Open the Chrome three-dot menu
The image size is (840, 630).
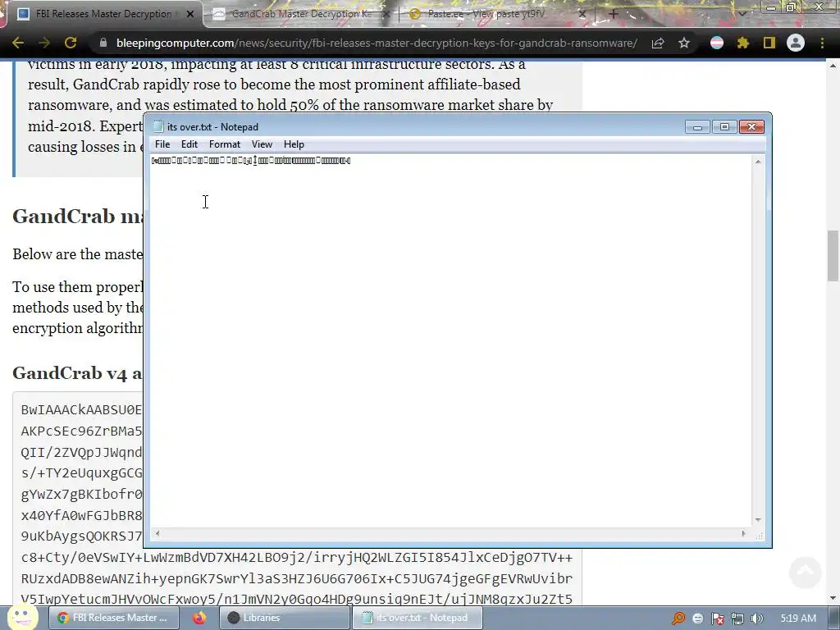(822, 43)
